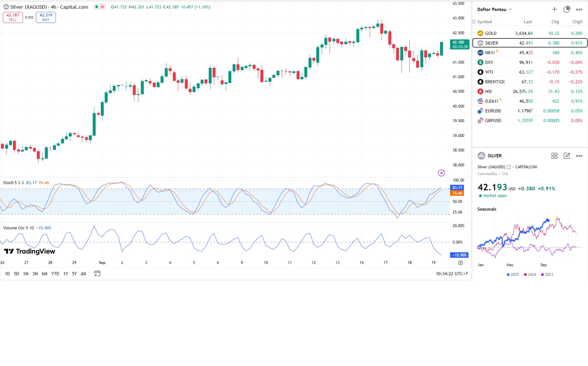Click the purple lightning replay icon on chart
The image size is (588, 366).
(x=441, y=173)
